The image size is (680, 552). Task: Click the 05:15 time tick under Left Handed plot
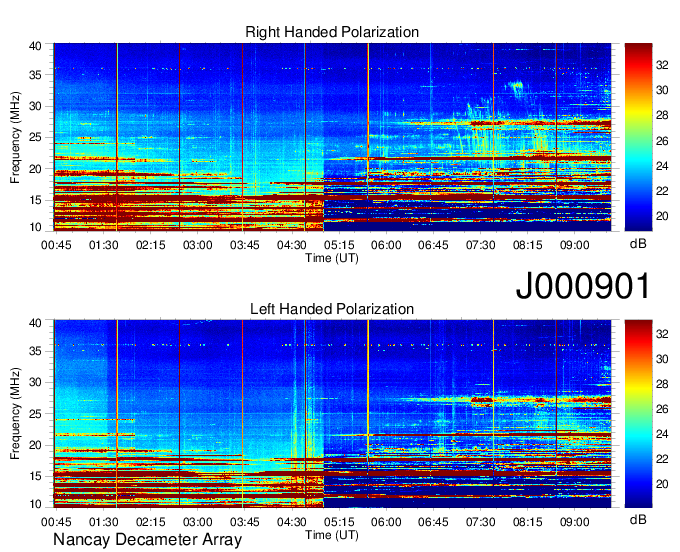[x=339, y=522]
